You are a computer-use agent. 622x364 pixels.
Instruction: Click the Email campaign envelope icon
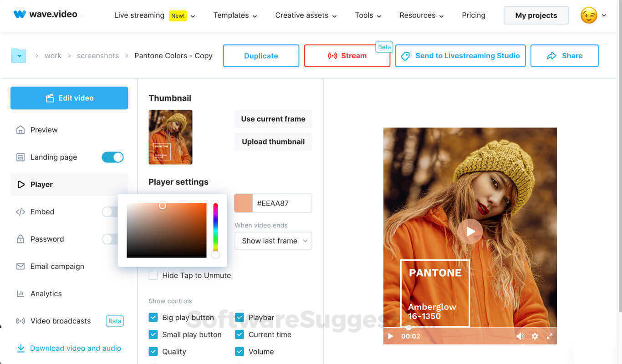(x=20, y=266)
